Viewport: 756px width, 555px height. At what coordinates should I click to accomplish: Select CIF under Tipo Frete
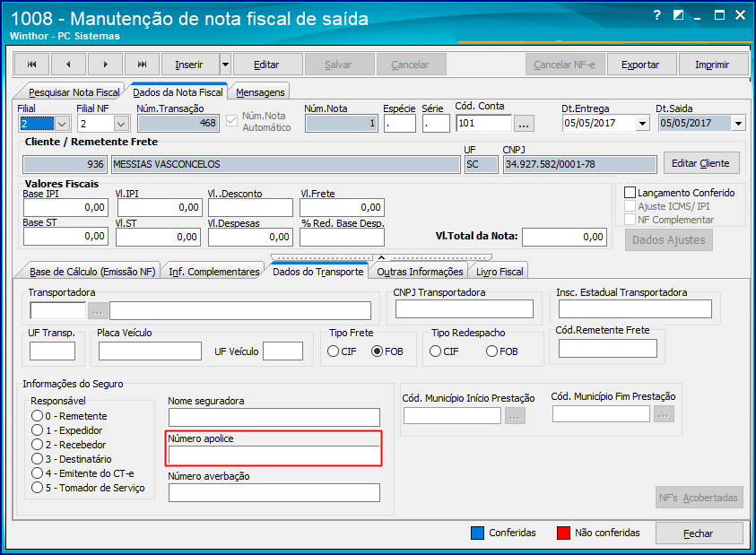point(334,351)
